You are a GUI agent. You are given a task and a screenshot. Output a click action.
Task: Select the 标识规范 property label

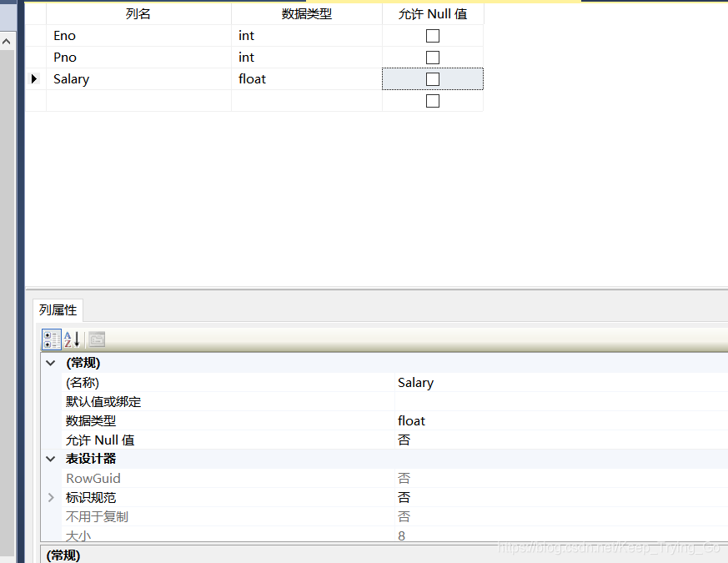coord(91,497)
